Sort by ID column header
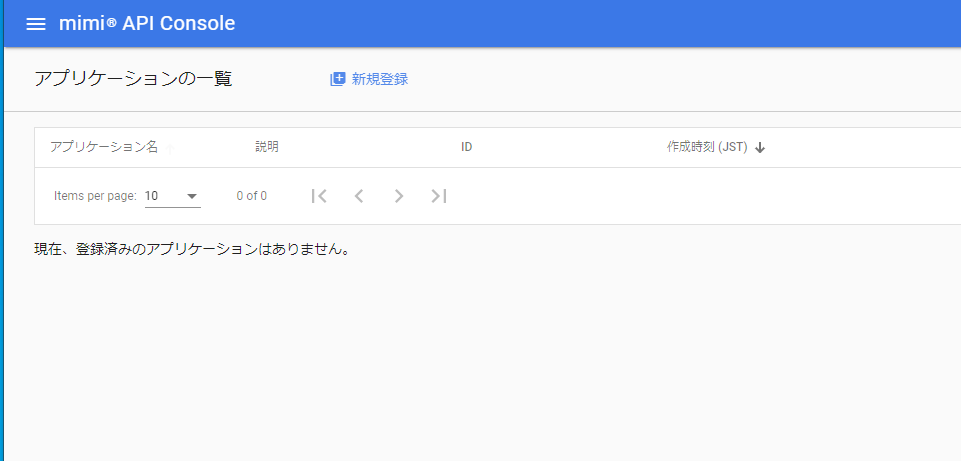961x461 pixels. pos(466,147)
